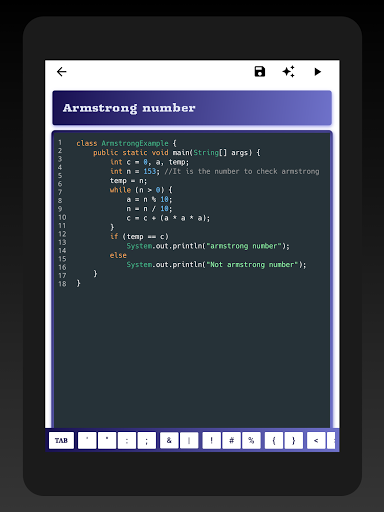
Task: Click the 'if (temp == c)' line
Action: click(139, 237)
